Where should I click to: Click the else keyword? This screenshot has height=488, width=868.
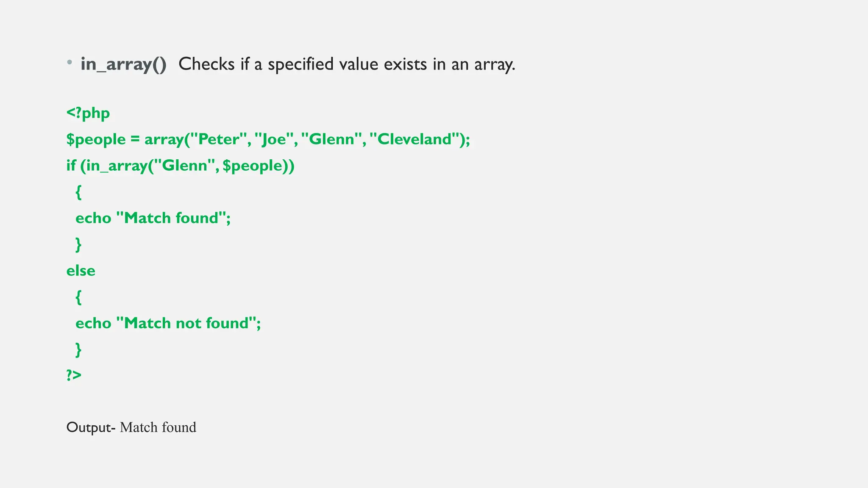coord(81,271)
